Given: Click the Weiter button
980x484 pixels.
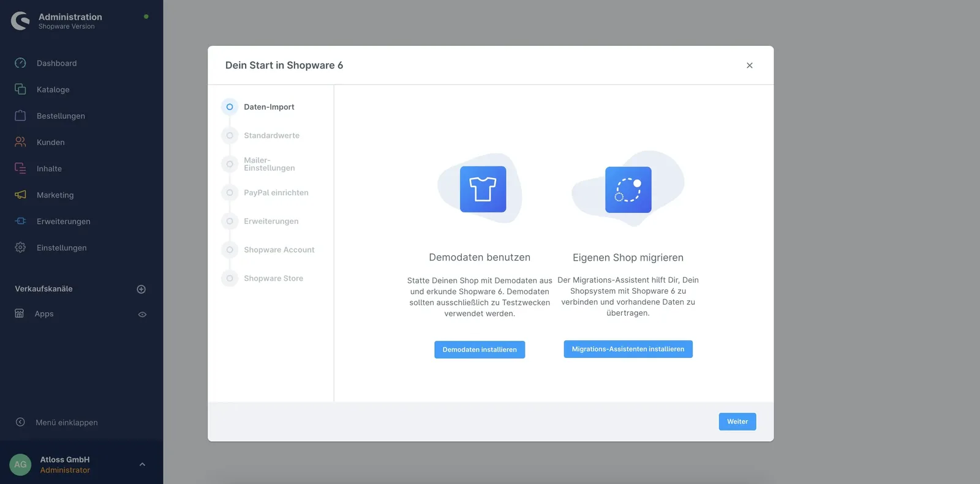Looking at the screenshot, I should 737,422.
